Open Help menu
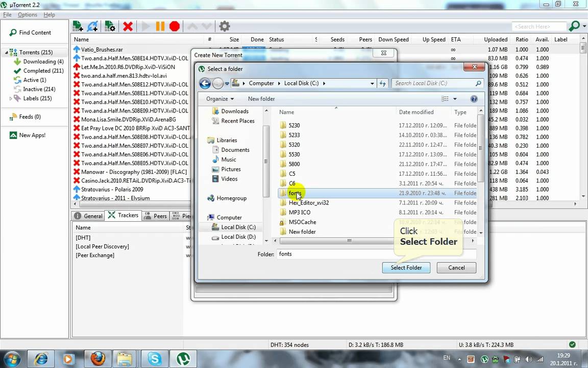 (x=49, y=15)
